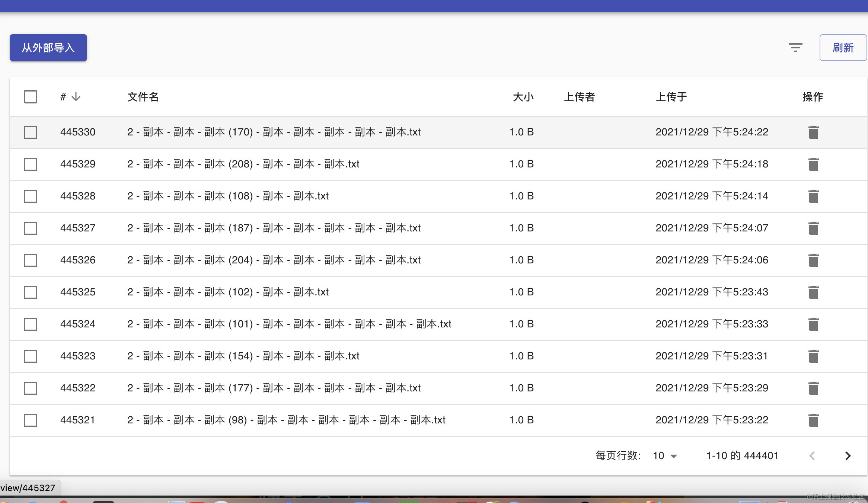
Task: Click upload time 下午5:24:22
Action: point(740,132)
